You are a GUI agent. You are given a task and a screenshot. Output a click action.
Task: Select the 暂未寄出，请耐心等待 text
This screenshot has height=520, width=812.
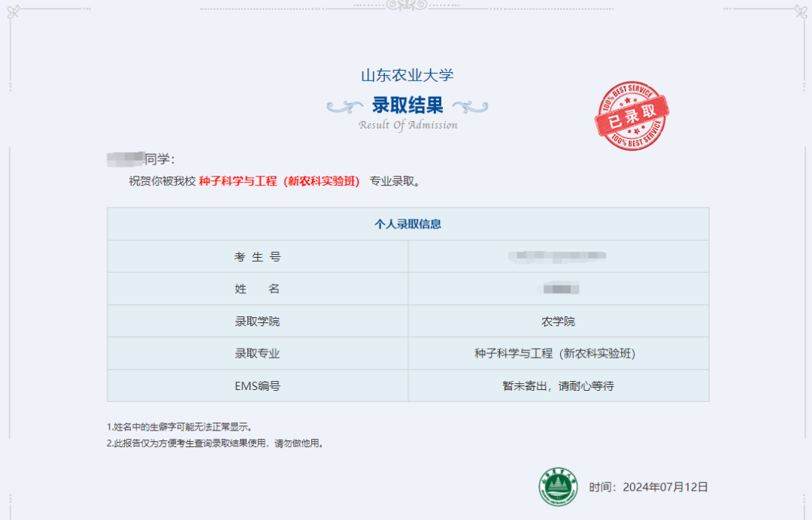click(x=558, y=386)
